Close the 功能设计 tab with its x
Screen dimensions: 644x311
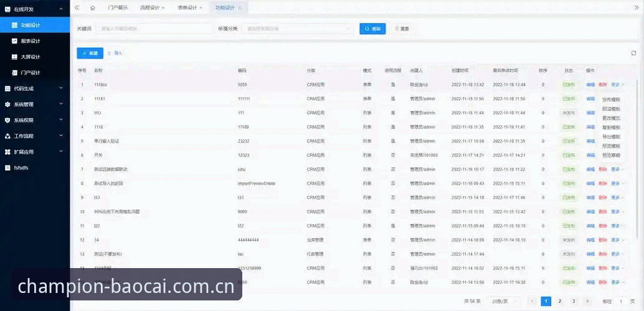[x=239, y=8]
